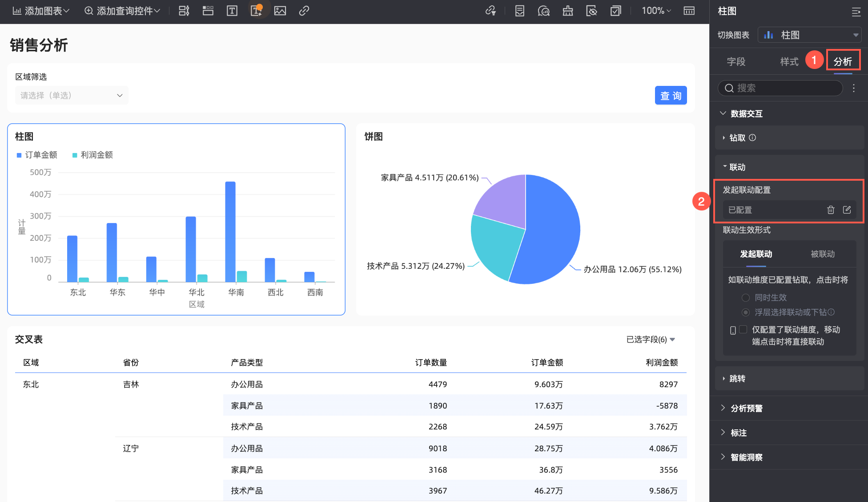Select 浮层选择联动或下钻 radio option
The height and width of the screenshot is (502, 868).
(x=746, y=312)
